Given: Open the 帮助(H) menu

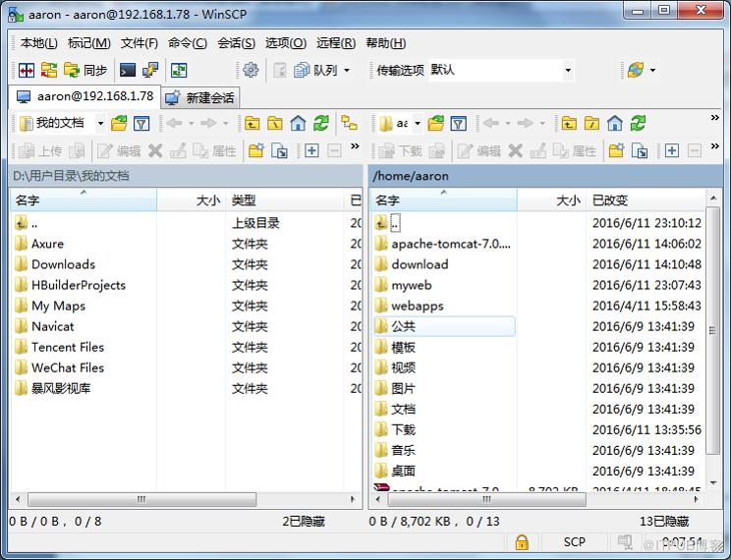Looking at the screenshot, I should coord(385,43).
